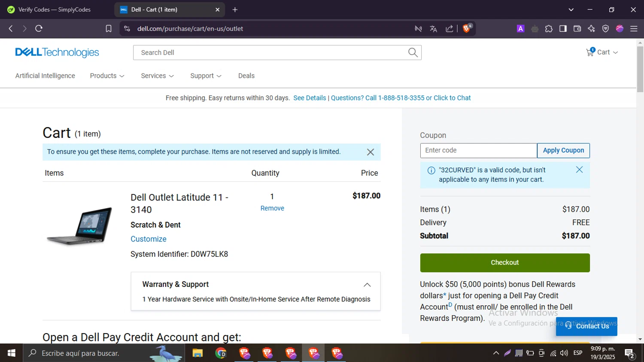Expand the Products dropdown menu
Image resolution: width=644 pixels, height=362 pixels.
[107, 76]
